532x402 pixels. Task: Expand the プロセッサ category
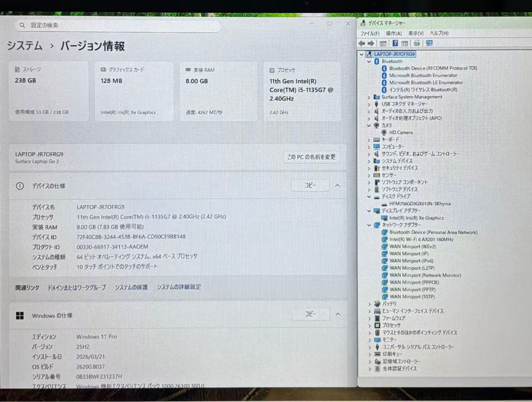[368, 325]
